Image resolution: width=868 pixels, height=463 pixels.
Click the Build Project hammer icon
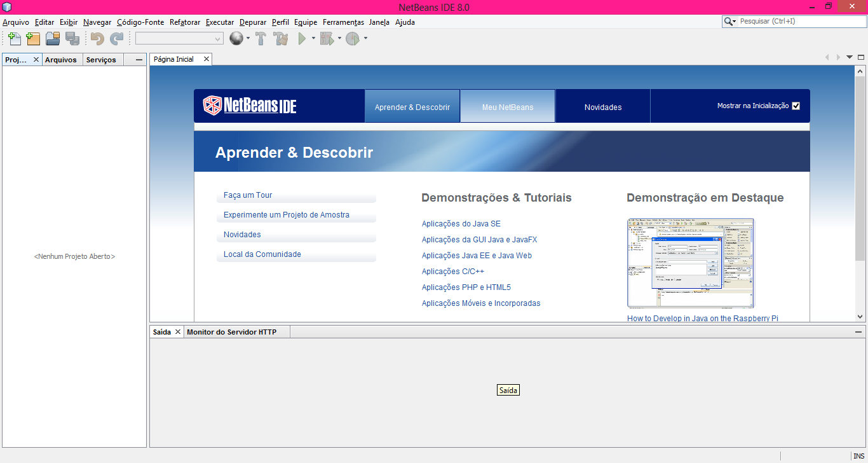click(x=261, y=39)
